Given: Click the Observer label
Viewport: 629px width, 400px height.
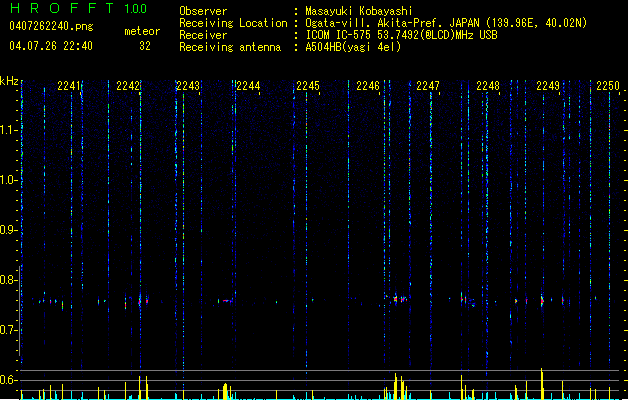Looking at the screenshot, I should (203, 11).
